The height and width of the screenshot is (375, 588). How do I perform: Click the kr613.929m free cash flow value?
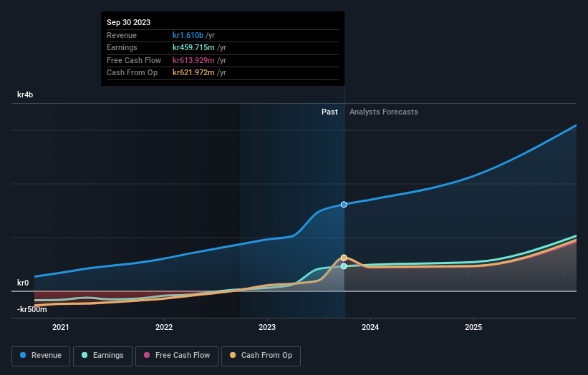click(x=193, y=60)
